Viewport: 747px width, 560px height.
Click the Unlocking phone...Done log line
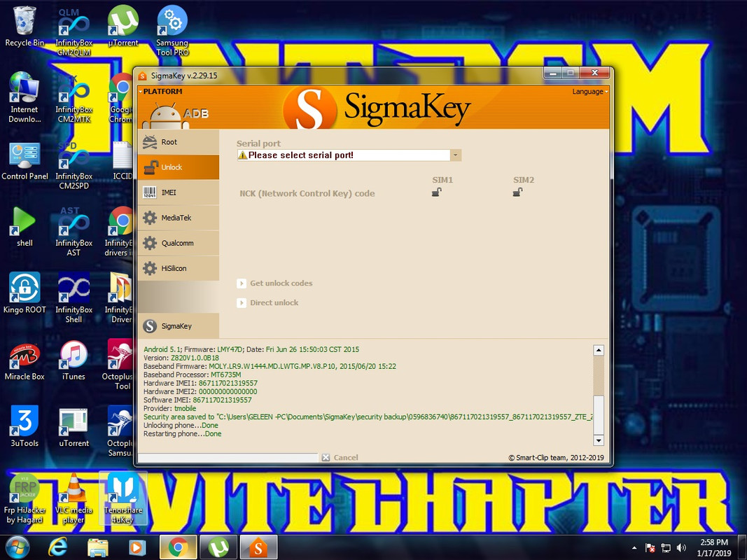click(x=181, y=425)
